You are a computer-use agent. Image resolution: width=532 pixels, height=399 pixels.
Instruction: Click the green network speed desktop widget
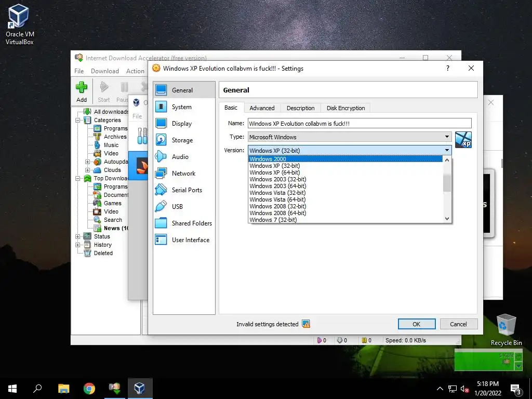coord(488,360)
